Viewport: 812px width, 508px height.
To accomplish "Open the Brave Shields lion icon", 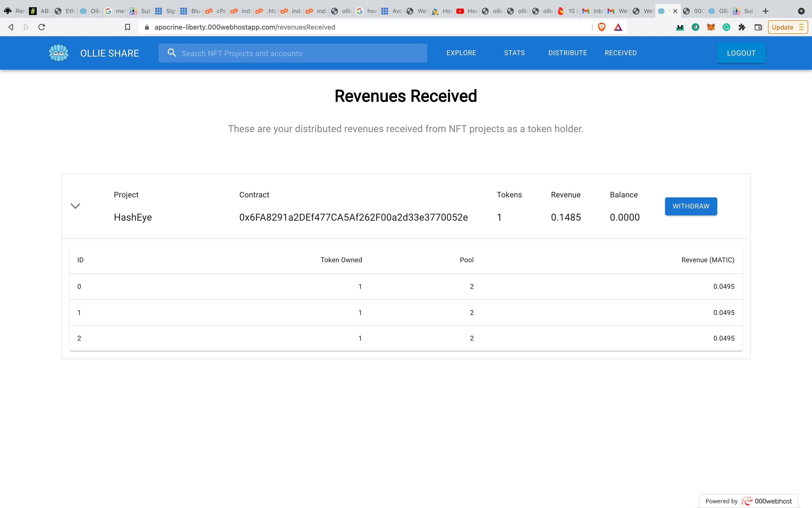I will tap(602, 27).
